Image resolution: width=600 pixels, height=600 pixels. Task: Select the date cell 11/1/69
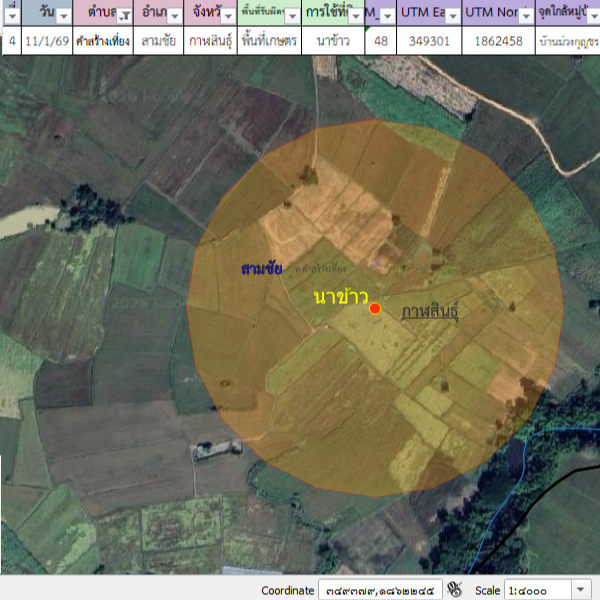tap(46, 41)
